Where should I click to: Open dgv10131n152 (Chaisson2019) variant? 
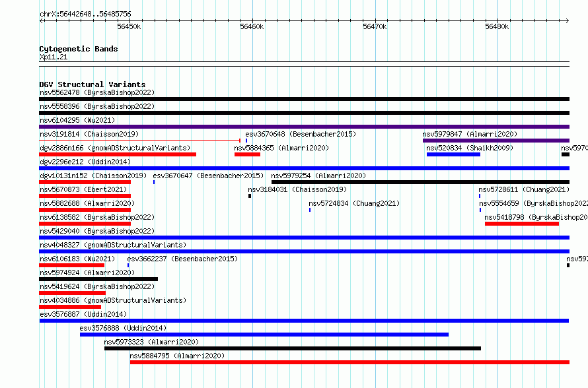[93, 176]
